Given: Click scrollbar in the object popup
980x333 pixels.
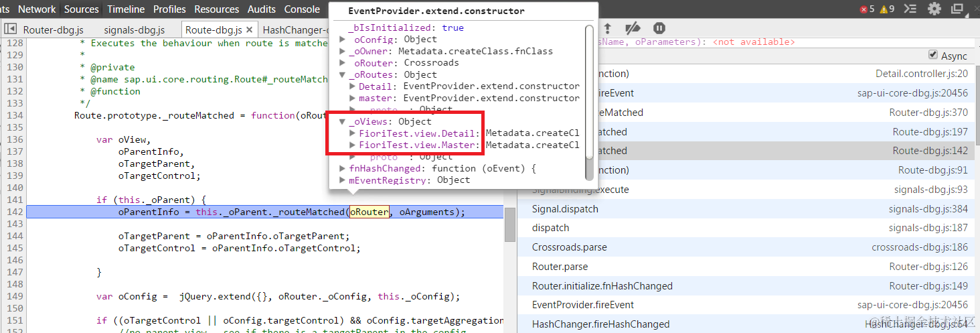Looking at the screenshot, I should click(589, 92).
